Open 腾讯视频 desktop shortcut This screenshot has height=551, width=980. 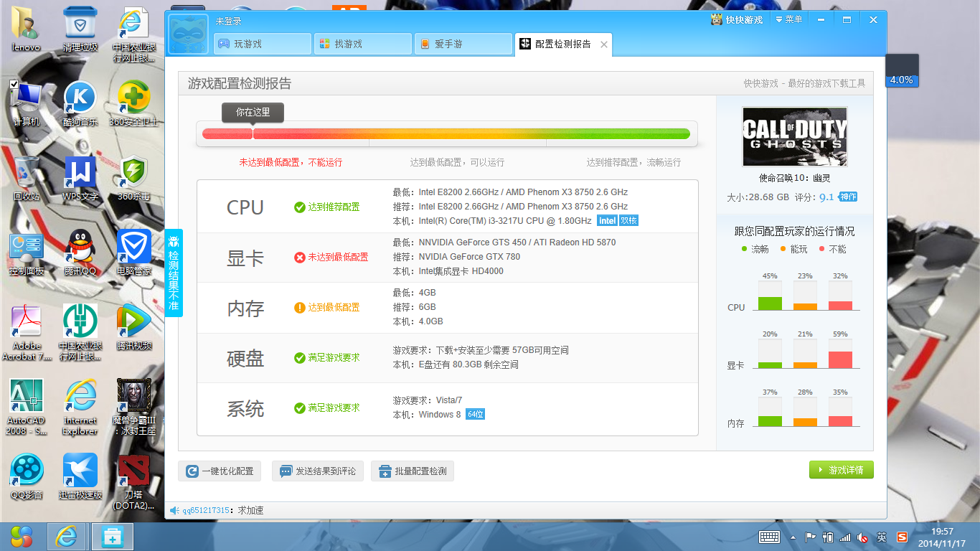click(x=133, y=327)
